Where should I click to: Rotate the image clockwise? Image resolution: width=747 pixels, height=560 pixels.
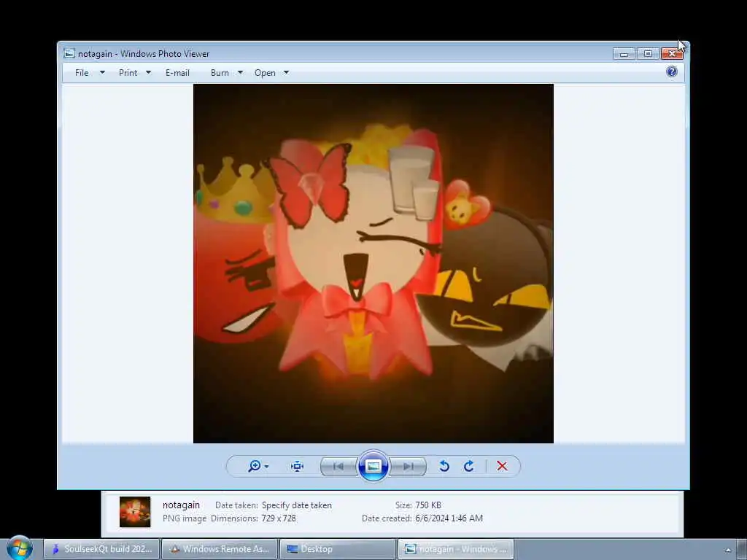469,466
